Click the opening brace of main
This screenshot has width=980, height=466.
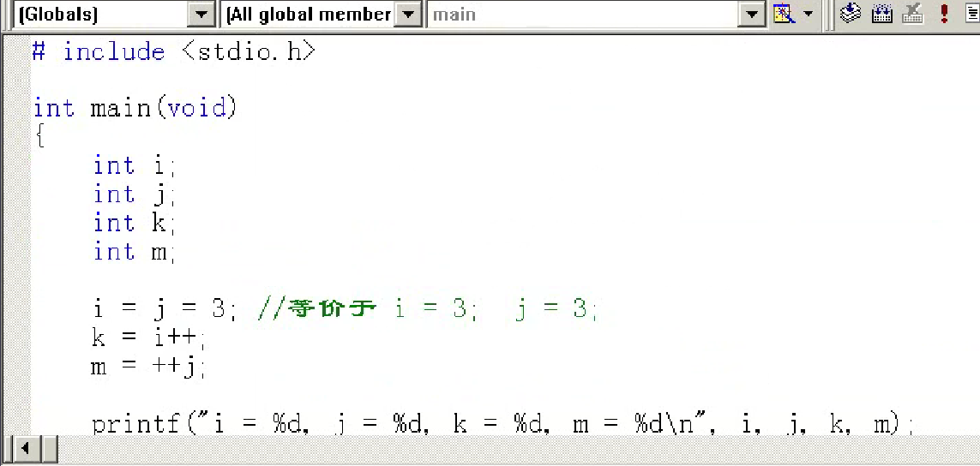40,136
